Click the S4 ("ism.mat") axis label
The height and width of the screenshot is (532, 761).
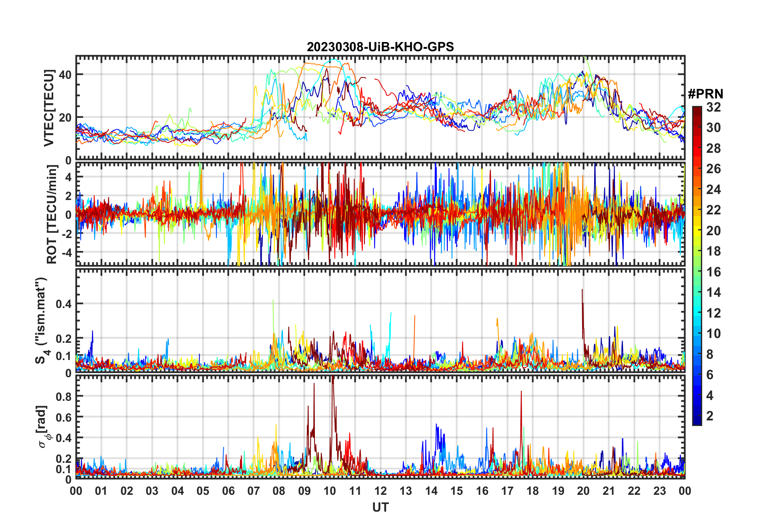[x=41, y=320]
